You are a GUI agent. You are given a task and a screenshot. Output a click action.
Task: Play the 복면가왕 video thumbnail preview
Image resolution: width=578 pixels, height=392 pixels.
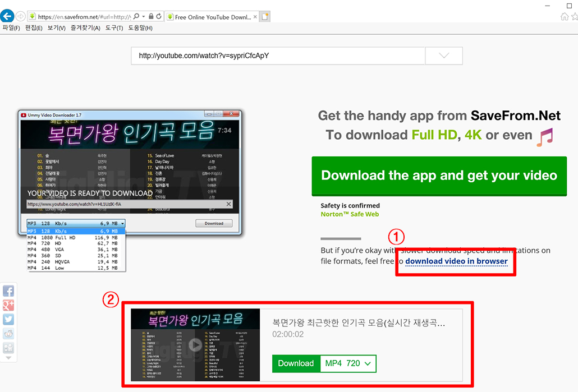195,345
